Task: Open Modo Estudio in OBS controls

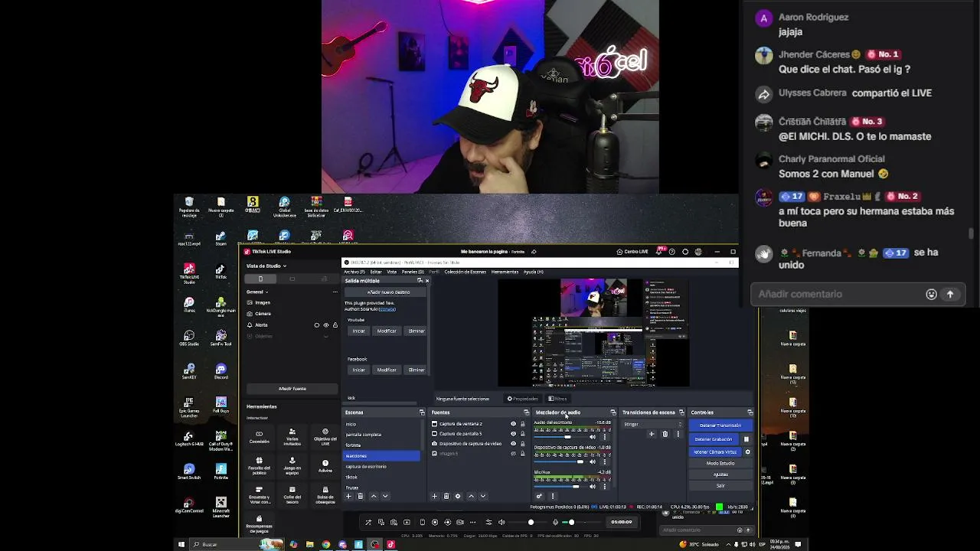Action: click(x=720, y=463)
